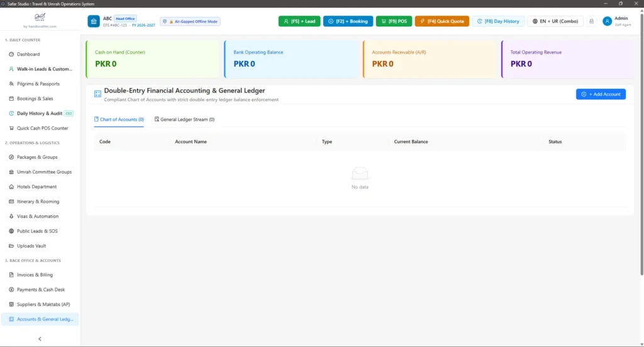Click the Head Office tag

click(125, 18)
